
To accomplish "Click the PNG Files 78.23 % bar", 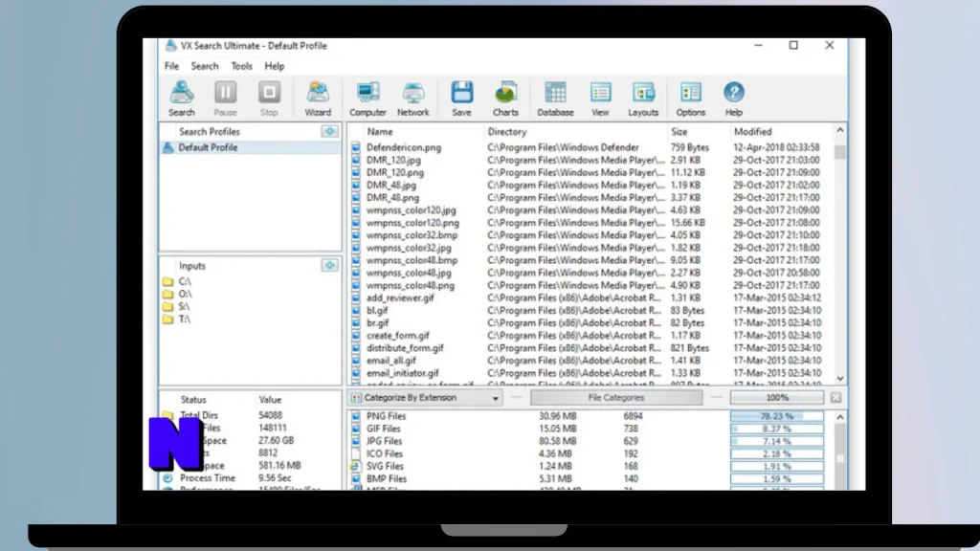I will point(777,416).
